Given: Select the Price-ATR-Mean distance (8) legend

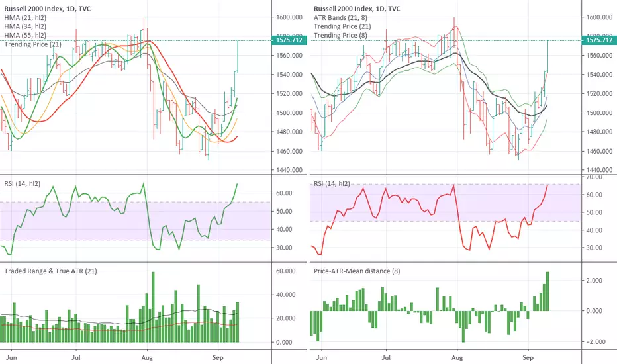Looking at the screenshot, I should pos(357,271).
